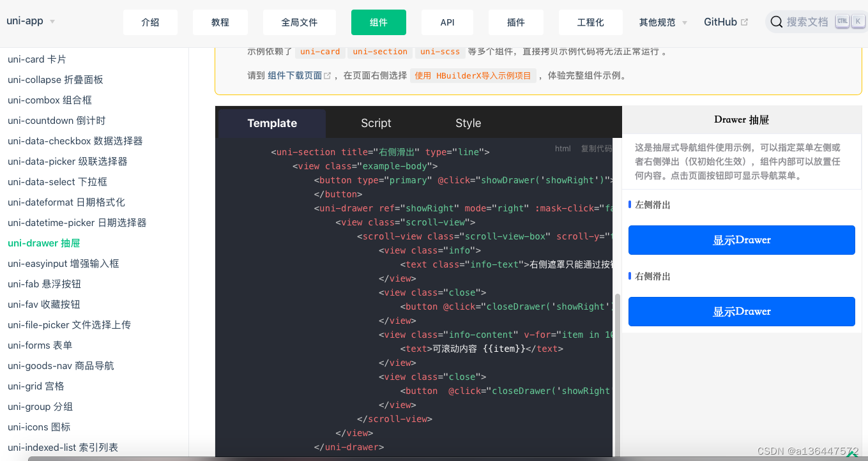Open sidebar item uni-dateformat 日期格式化

66,202
